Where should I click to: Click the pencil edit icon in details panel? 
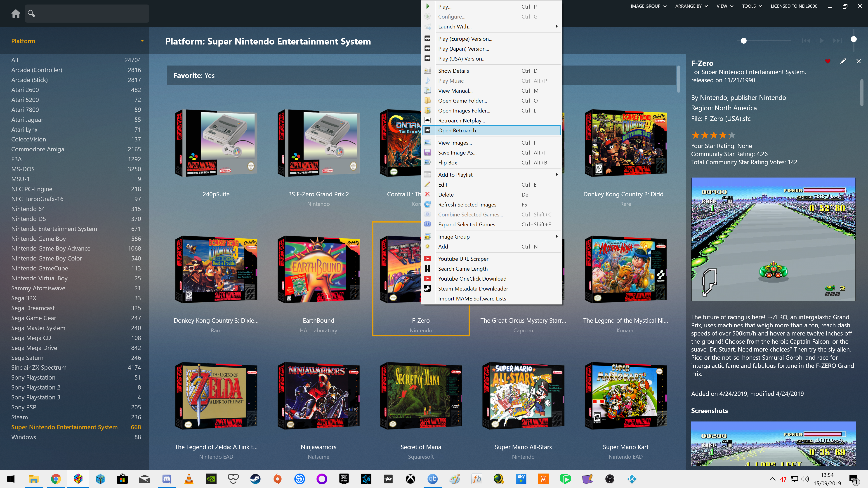(843, 61)
